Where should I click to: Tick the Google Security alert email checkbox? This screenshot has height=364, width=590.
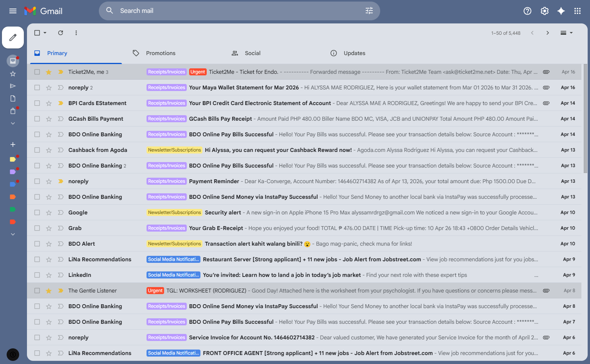pyautogui.click(x=37, y=212)
